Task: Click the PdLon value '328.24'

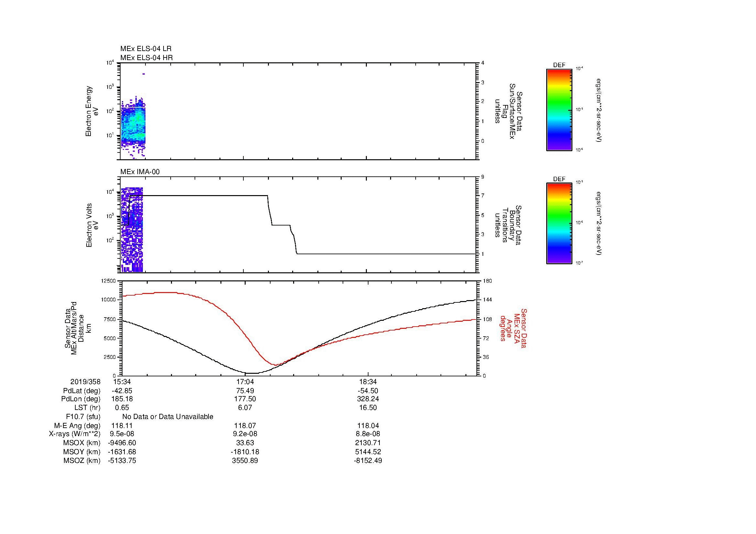Action: click(368, 399)
